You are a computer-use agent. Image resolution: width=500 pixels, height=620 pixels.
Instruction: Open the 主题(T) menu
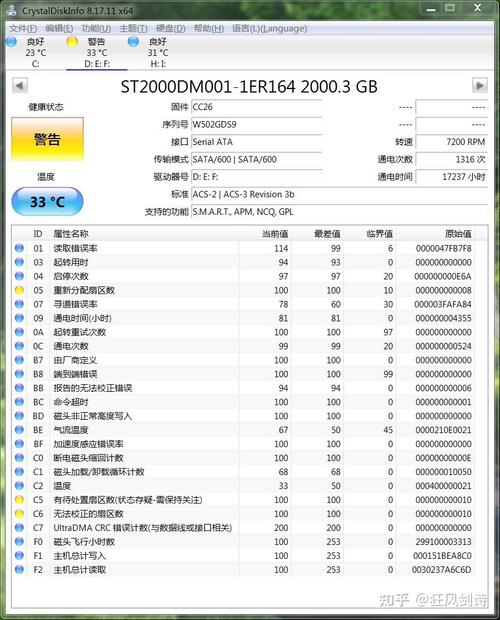(x=133, y=28)
